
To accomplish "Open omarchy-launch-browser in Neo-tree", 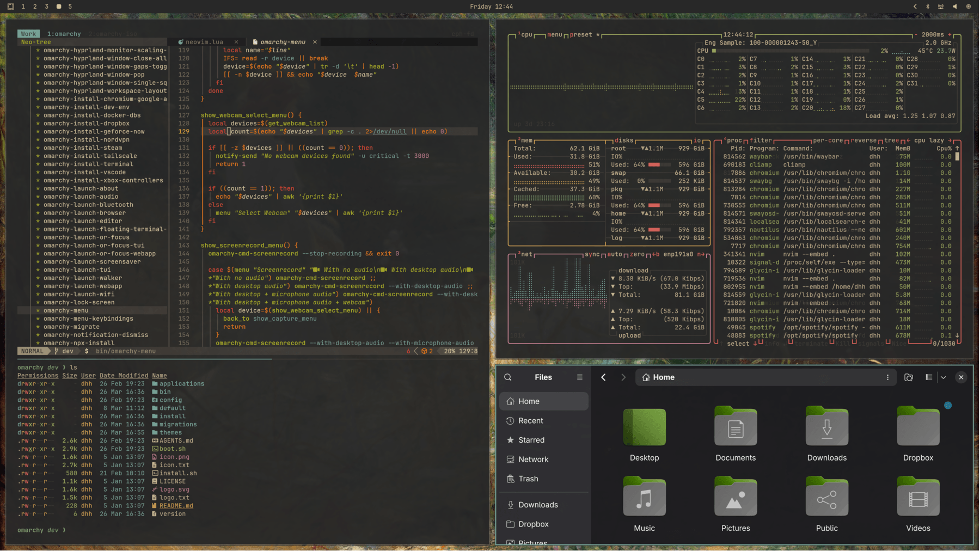I will click(84, 213).
